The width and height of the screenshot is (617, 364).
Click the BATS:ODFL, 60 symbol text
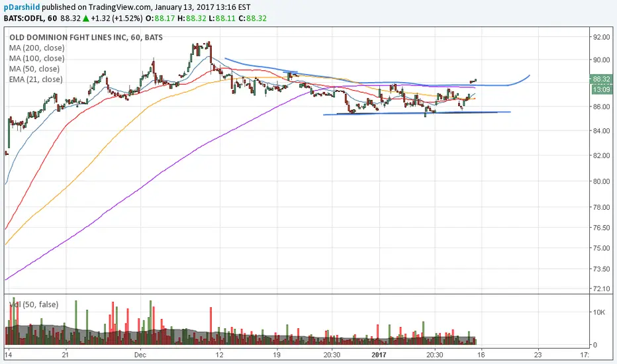point(30,19)
